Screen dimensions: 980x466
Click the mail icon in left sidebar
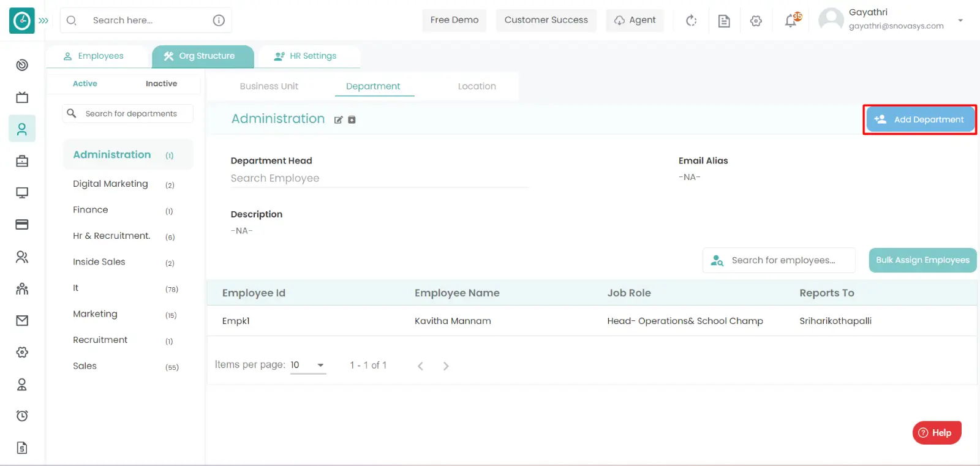click(x=22, y=320)
